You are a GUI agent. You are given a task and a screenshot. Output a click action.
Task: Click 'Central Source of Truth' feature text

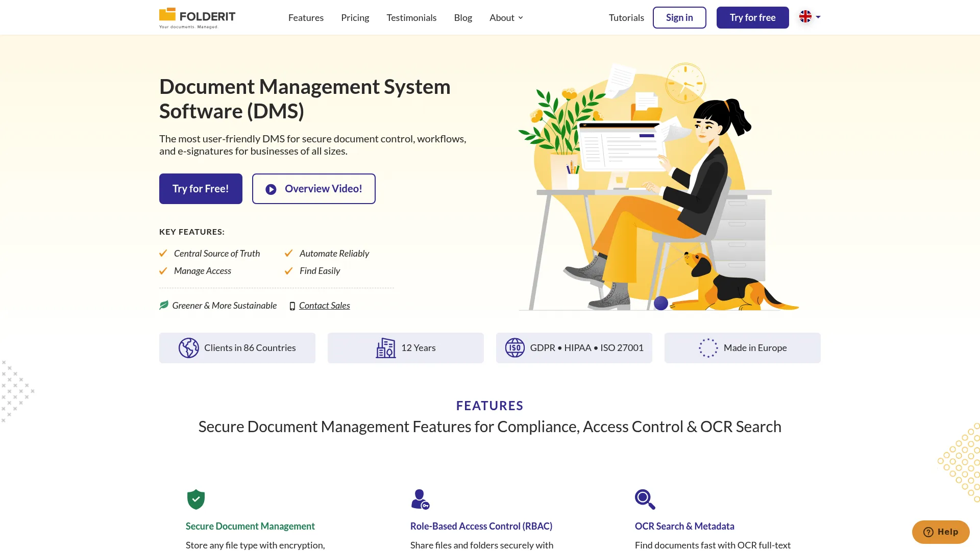tap(217, 254)
